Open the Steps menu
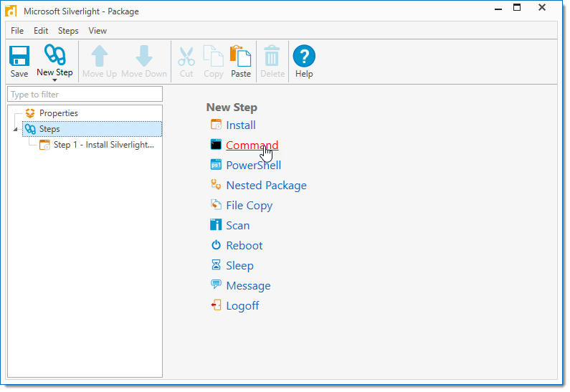The width and height of the screenshot is (570, 392). click(68, 31)
